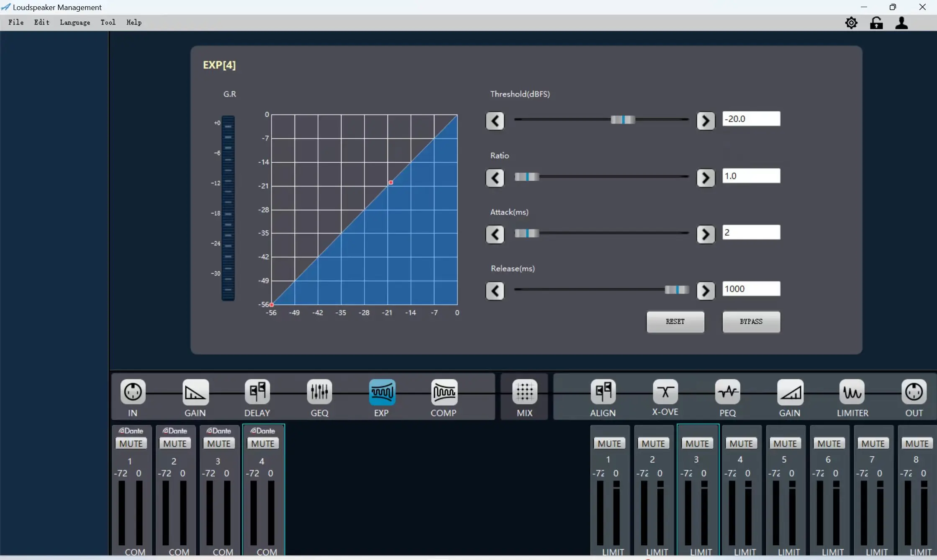Viewport: 937px width, 560px height.
Task: Decrease Release with left arrow
Action: click(x=495, y=291)
